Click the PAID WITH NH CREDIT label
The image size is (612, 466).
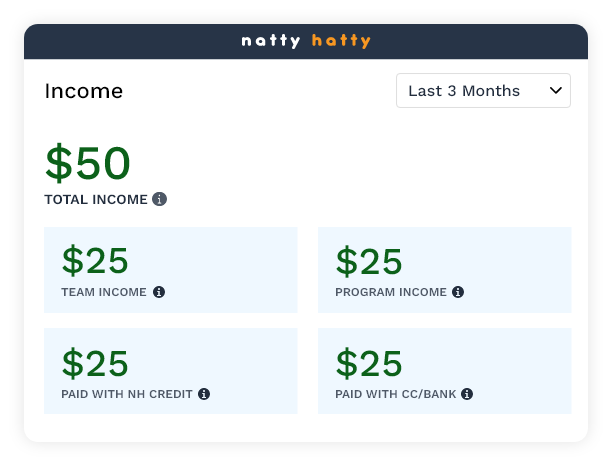point(127,394)
